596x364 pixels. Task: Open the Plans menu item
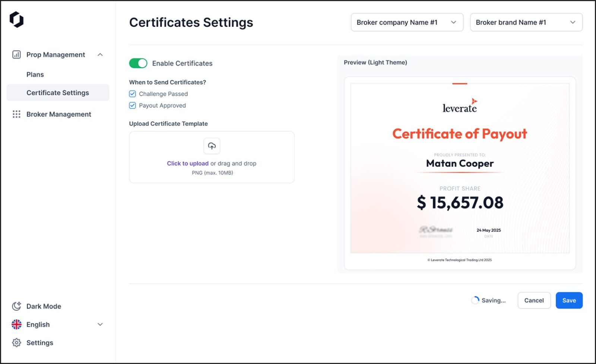(35, 75)
